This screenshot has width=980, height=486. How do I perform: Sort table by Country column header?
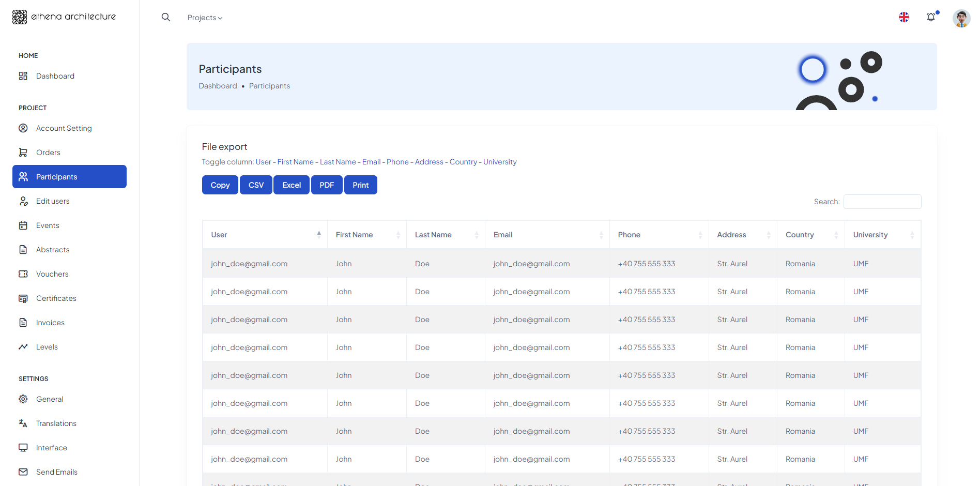coord(810,235)
